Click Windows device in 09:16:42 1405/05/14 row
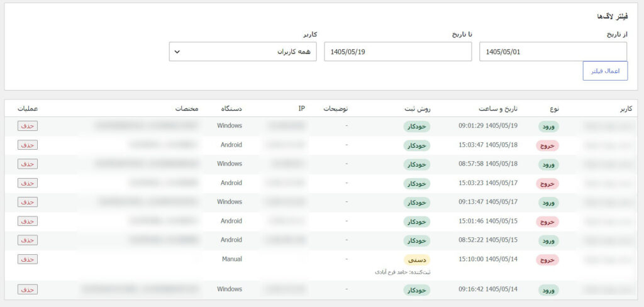 point(230,289)
